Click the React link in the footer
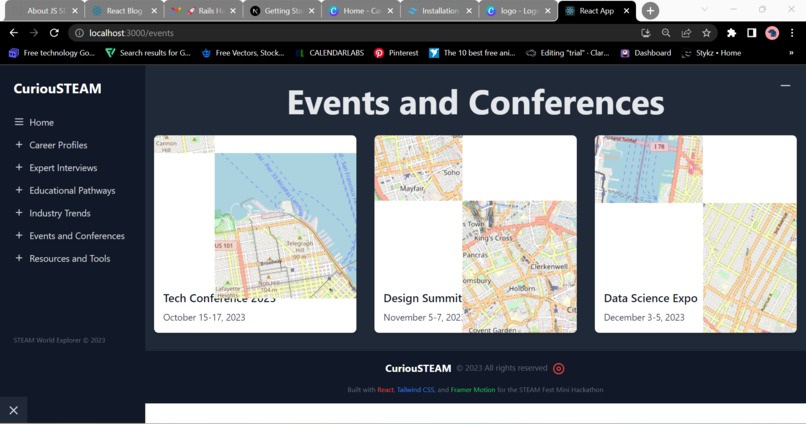 click(385, 390)
